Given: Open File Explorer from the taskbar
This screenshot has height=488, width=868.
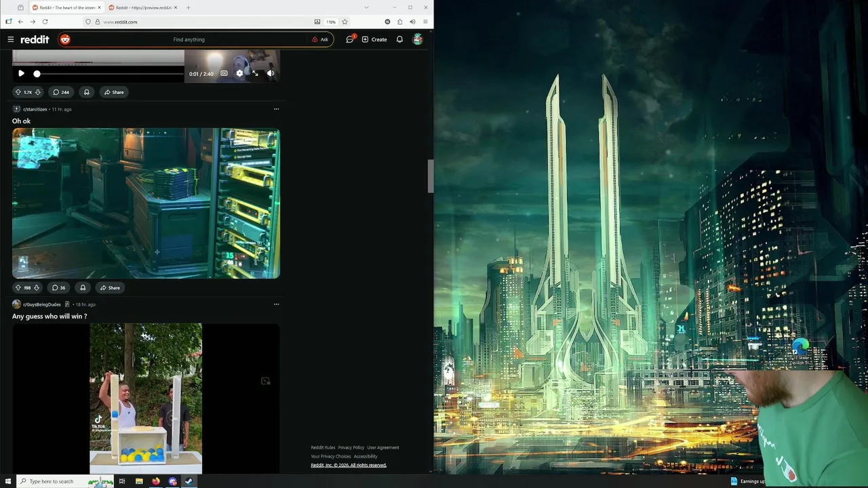Looking at the screenshot, I should pyautogui.click(x=139, y=481).
